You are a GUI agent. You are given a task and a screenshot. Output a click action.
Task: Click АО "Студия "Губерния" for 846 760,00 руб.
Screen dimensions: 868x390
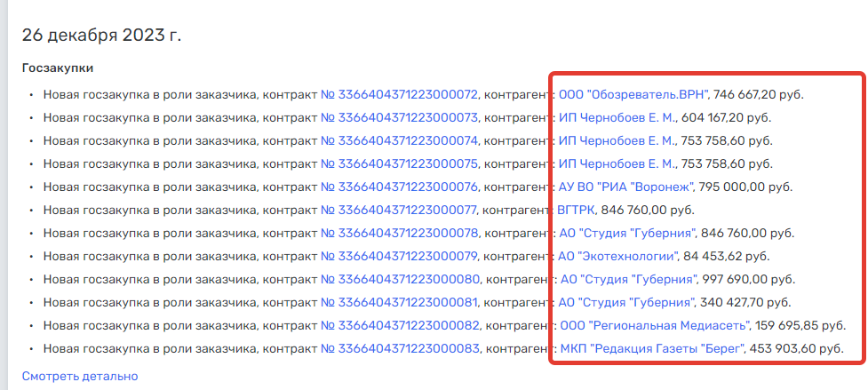pos(627,234)
